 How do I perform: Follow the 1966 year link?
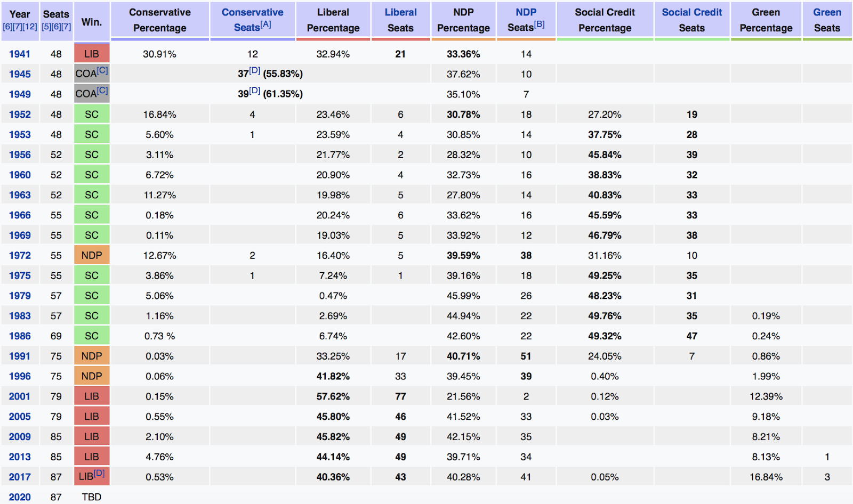(20, 215)
